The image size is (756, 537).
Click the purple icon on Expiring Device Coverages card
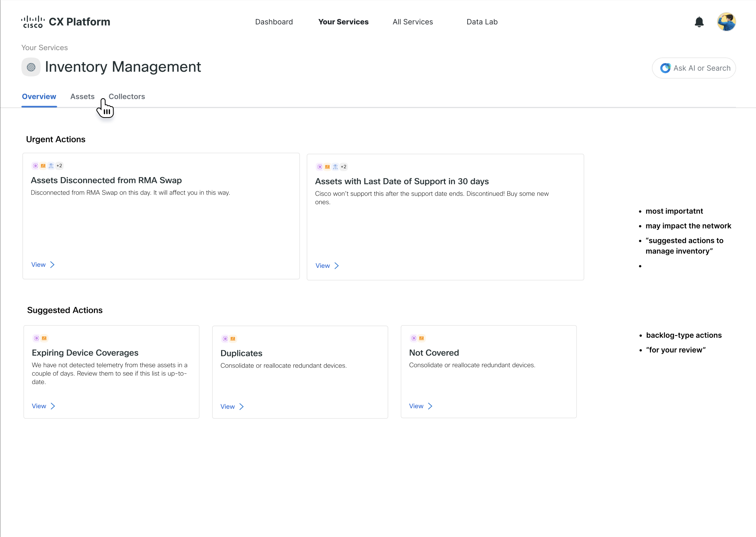click(37, 338)
